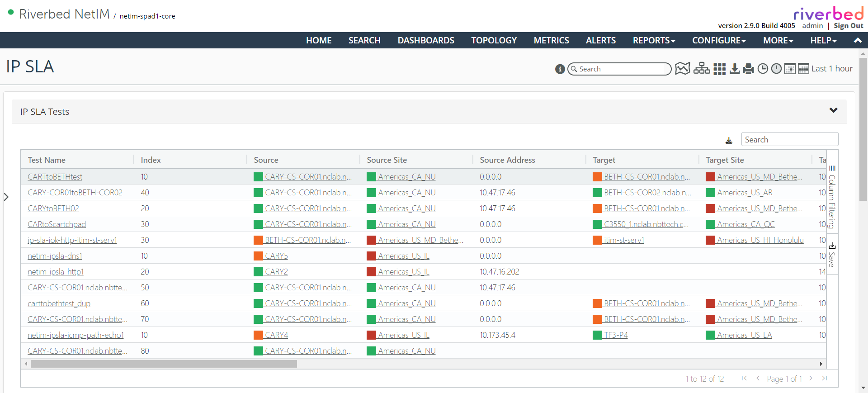Open the Column Filtering side tab
The width and height of the screenshot is (868, 393).
tap(832, 197)
